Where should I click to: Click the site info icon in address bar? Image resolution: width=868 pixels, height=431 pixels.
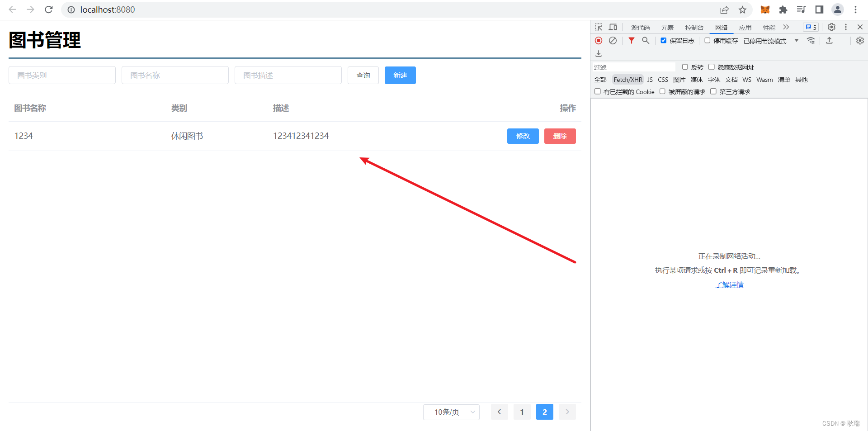pos(71,9)
